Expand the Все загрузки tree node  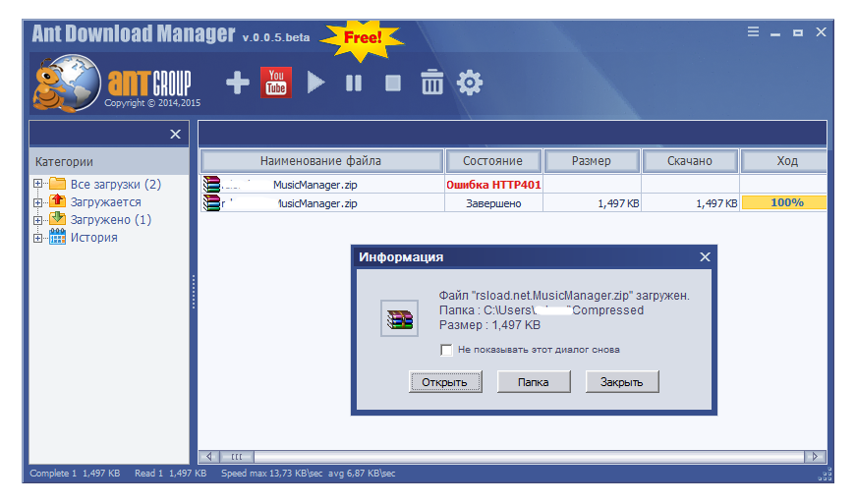click(37, 184)
